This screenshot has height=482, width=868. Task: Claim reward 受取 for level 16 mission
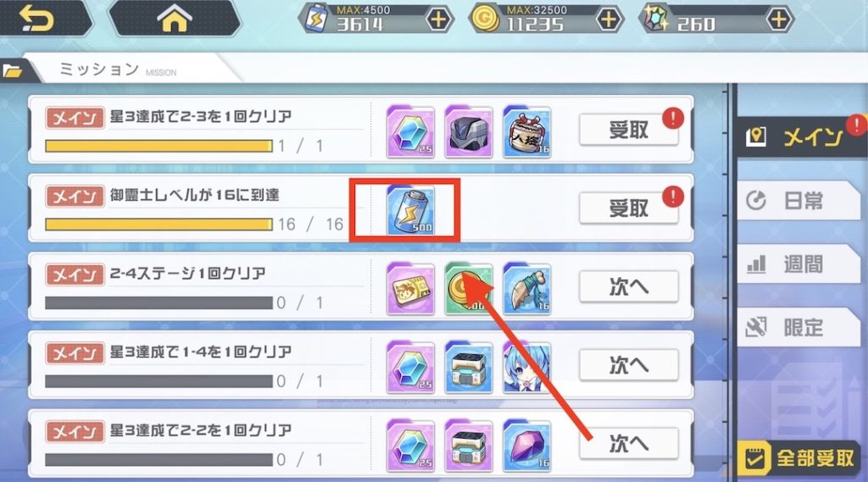[629, 208]
